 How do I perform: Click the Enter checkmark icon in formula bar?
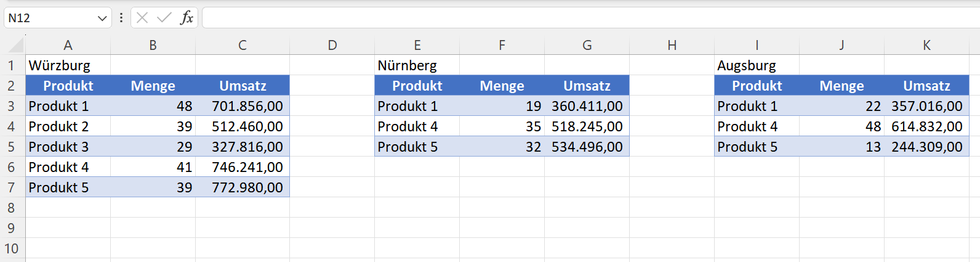point(164,18)
